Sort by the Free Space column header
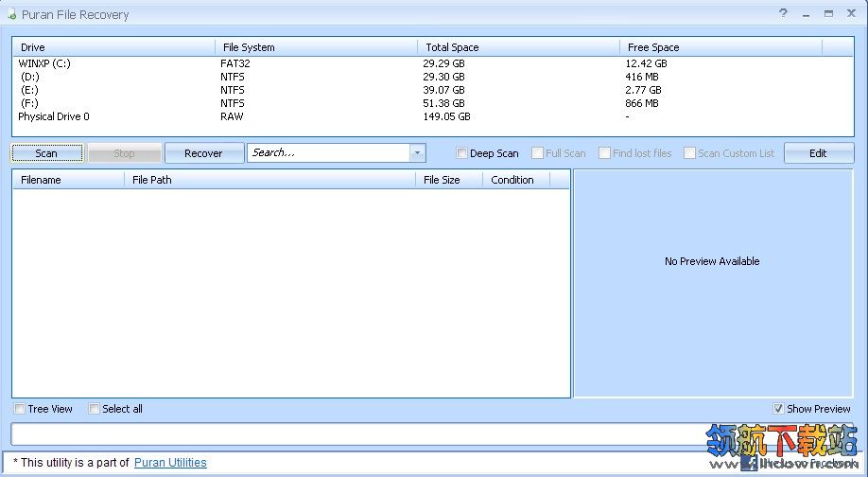Image resolution: width=868 pixels, height=477 pixels. (x=721, y=47)
